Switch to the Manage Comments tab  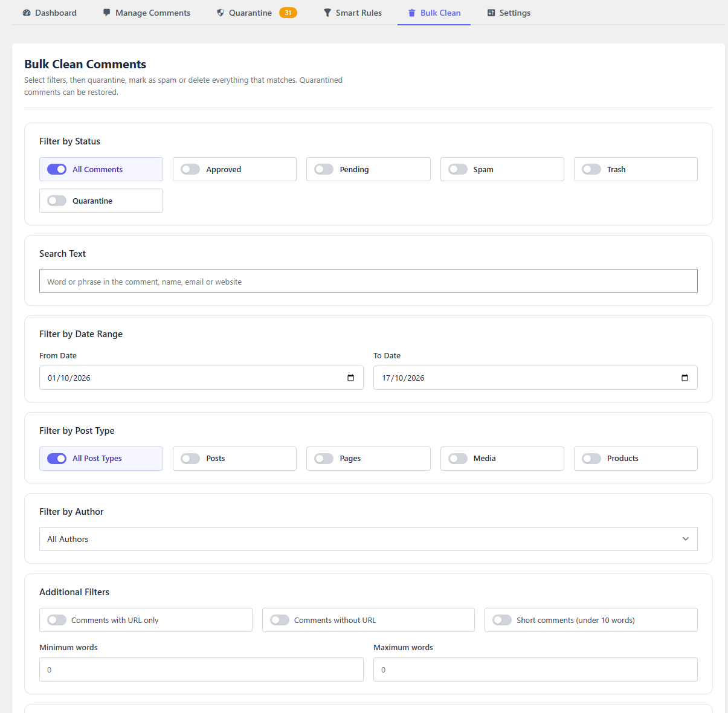click(x=147, y=13)
